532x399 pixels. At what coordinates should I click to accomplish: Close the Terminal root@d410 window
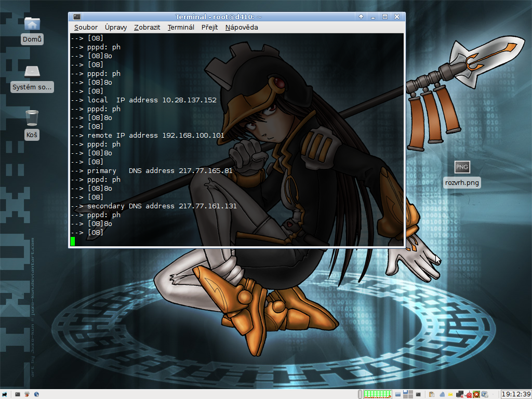coord(396,17)
